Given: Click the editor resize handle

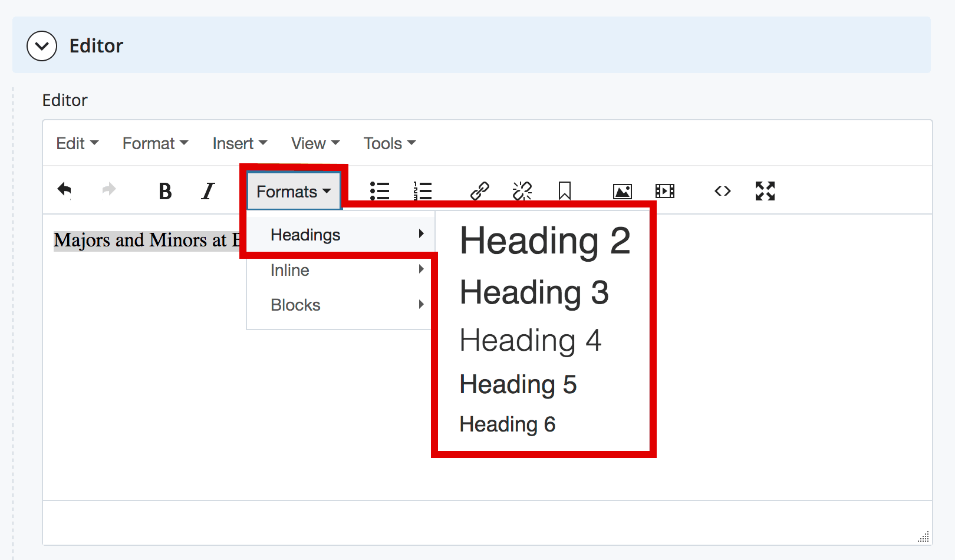Looking at the screenshot, I should pos(924,536).
